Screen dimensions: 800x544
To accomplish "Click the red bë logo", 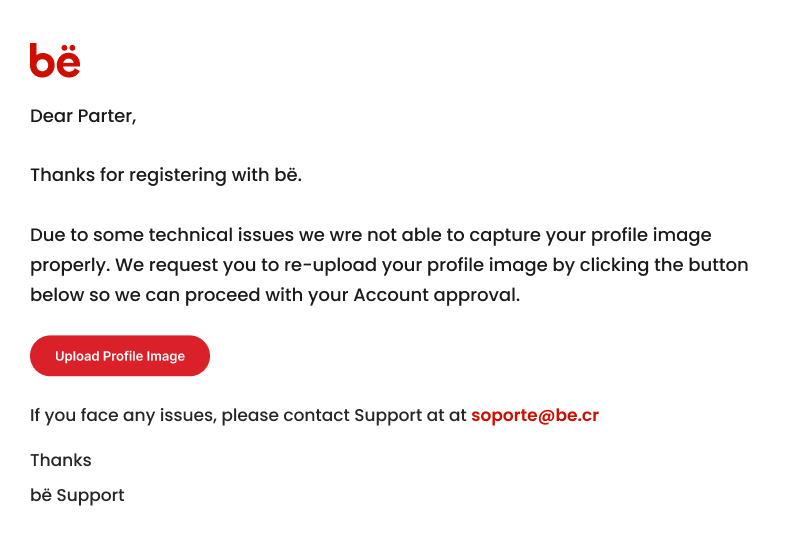I will 55,60.
